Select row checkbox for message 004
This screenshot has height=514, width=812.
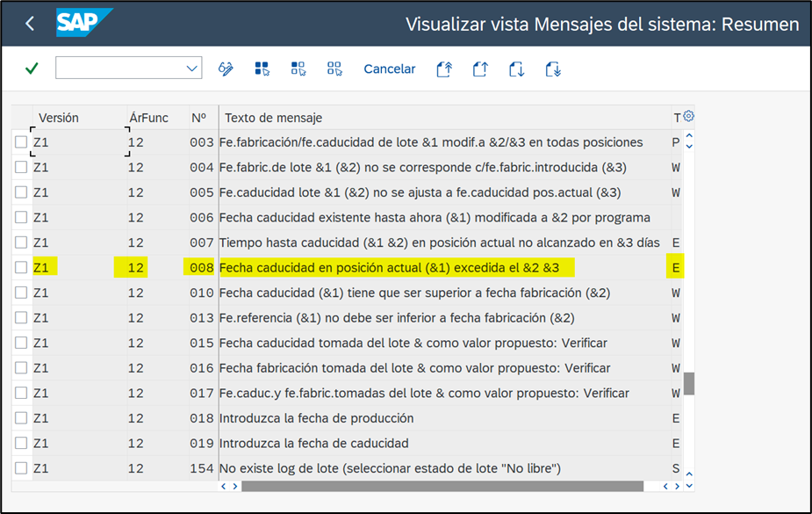point(21,167)
